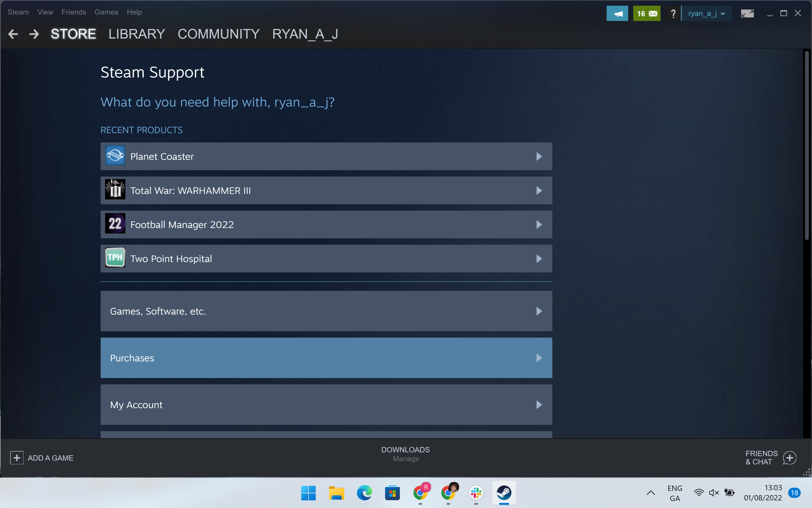Screen dimensions: 812x508
Task: Click FRIENDS & CHAT label
Action: (761, 458)
